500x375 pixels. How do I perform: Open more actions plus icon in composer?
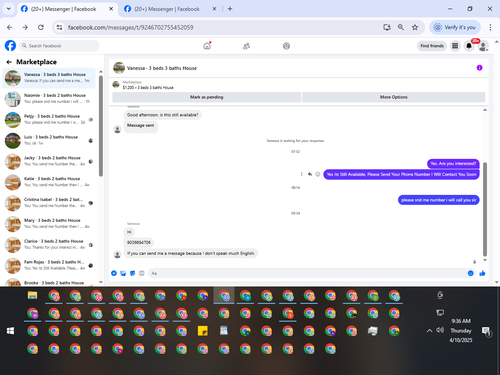(114, 273)
